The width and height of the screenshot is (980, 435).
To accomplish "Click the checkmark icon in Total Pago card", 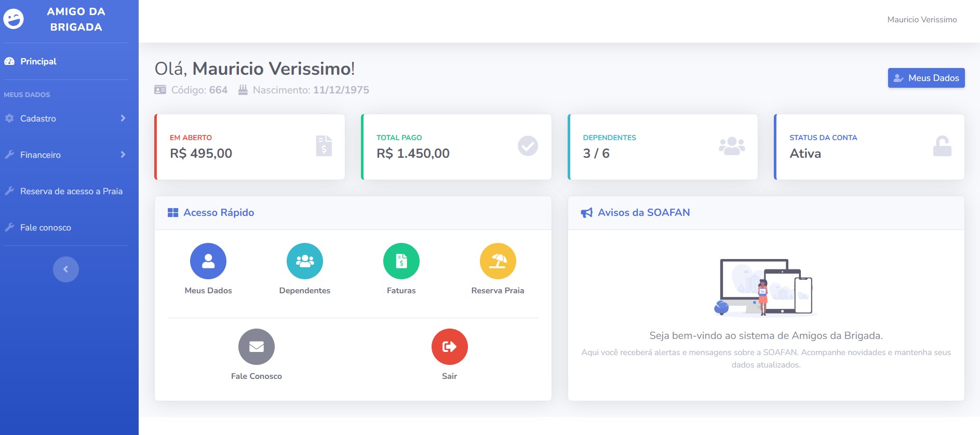I will [528, 146].
